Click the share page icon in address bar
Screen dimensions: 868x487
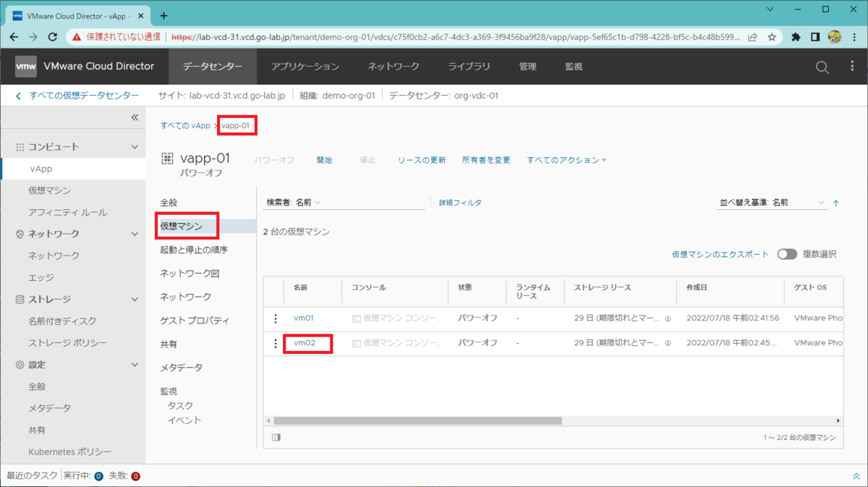753,37
